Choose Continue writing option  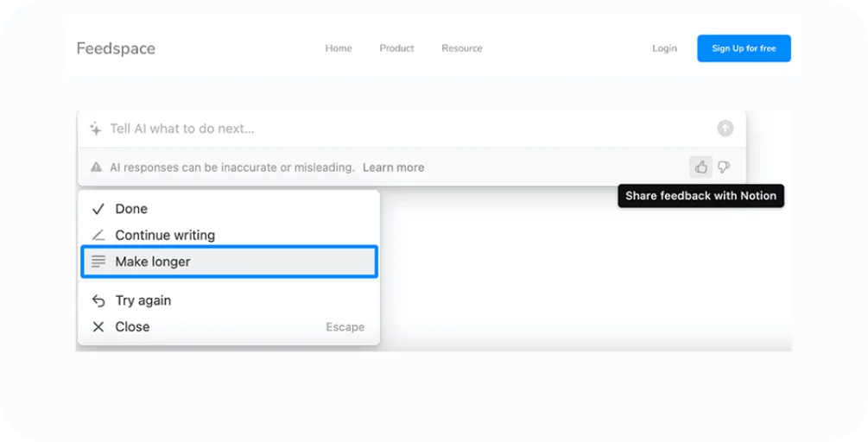[229, 235]
